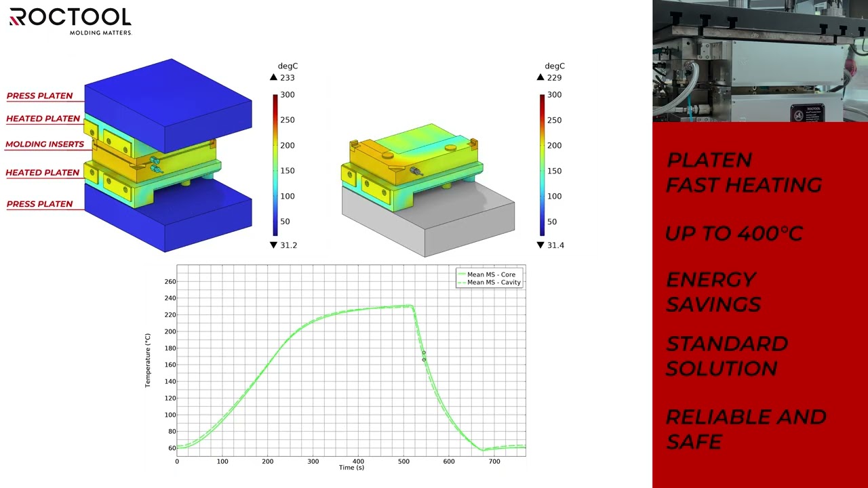Click the 120 tick on the temperature axis
The image size is (868, 488).
pyautogui.click(x=170, y=399)
